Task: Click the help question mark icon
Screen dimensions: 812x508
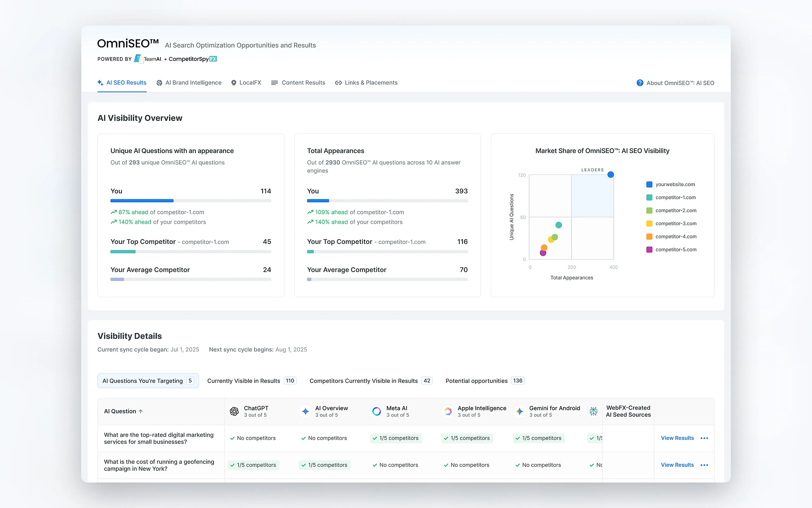Action: (640, 83)
